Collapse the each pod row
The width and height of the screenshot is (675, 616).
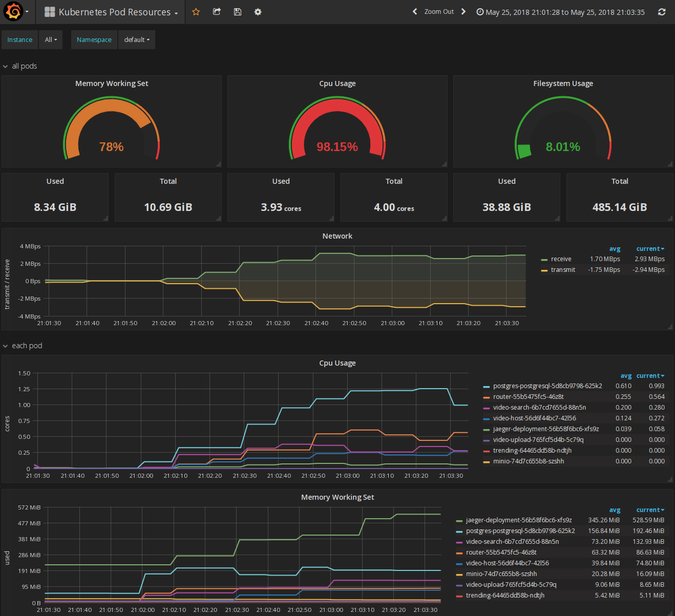pos(23,346)
